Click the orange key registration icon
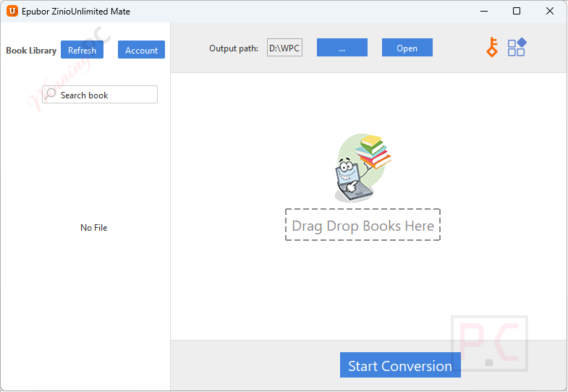 492,48
